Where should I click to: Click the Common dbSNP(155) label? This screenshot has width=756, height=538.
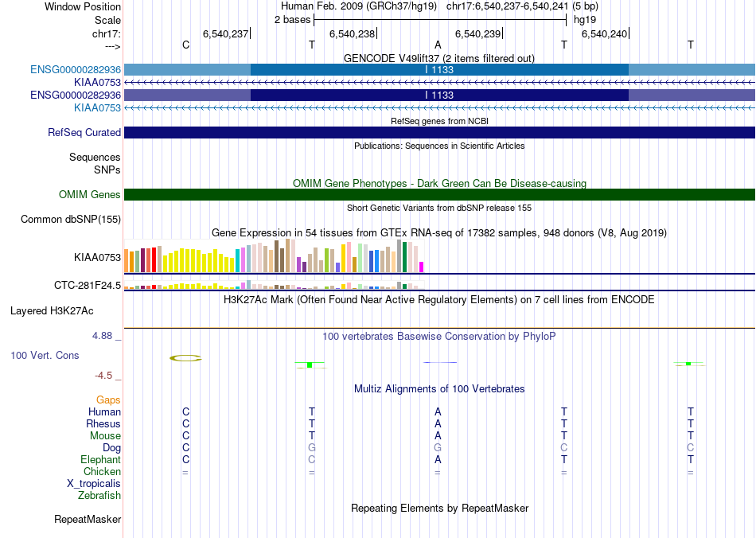(70, 220)
